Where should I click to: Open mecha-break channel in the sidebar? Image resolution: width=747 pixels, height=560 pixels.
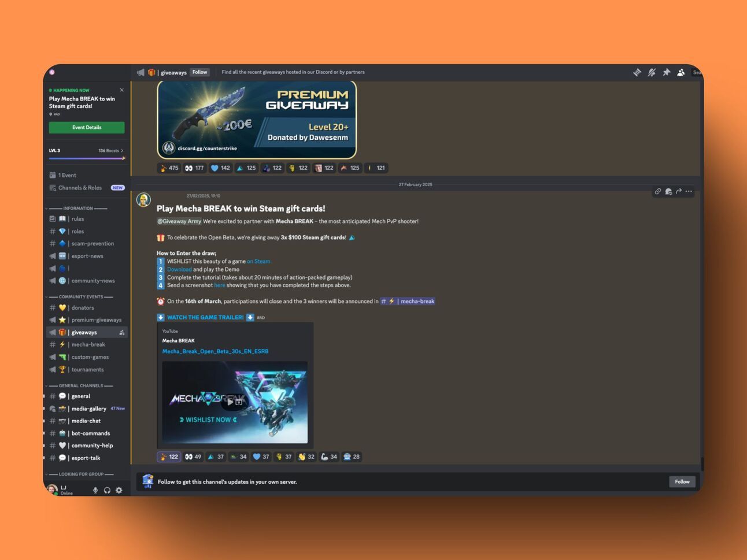coord(87,344)
